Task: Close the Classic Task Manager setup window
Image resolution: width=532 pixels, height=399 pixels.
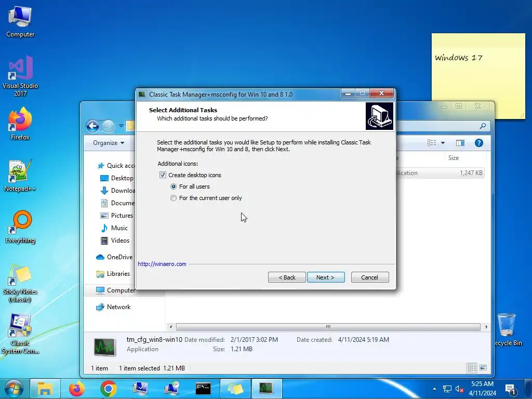Action: tap(382, 94)
